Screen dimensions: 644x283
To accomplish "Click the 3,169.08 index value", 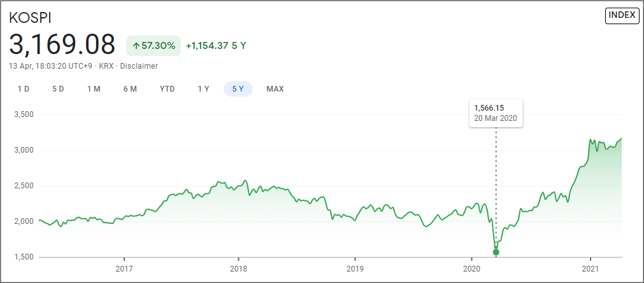I will click(x=62, y=45).
